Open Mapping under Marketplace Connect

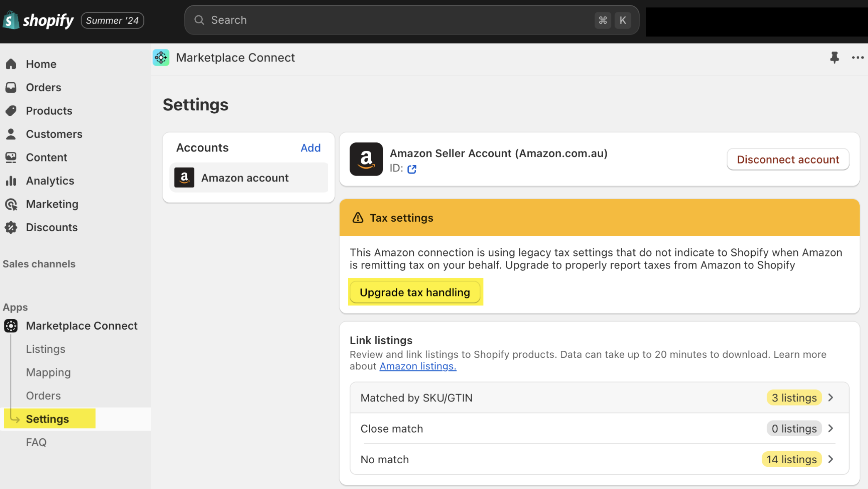[48, 372]
